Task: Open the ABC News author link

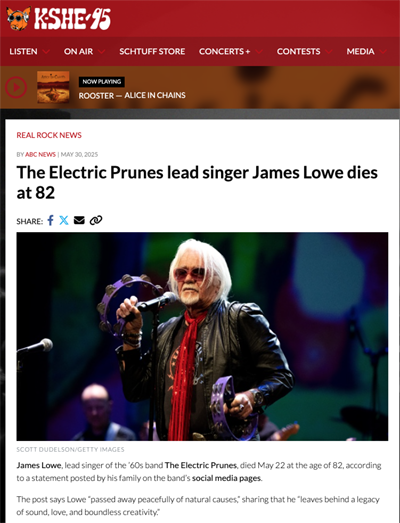Action: click(40, 154)
